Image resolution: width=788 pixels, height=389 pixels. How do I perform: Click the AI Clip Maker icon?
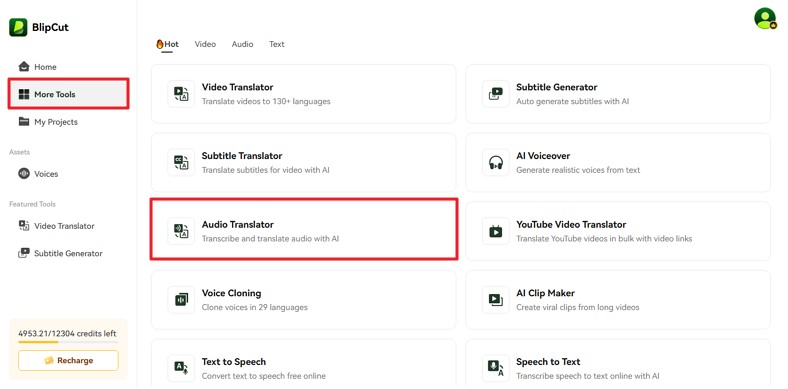(x=496, y=300)
